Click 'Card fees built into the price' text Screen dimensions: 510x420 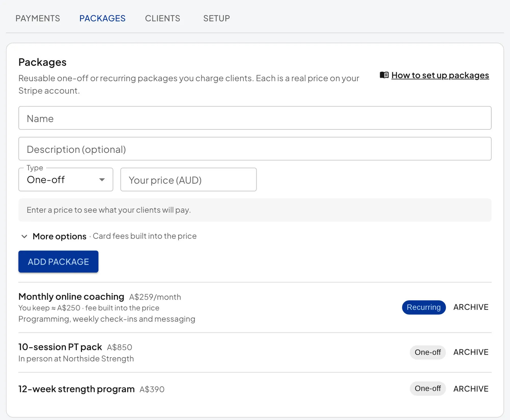click(145, 236)
